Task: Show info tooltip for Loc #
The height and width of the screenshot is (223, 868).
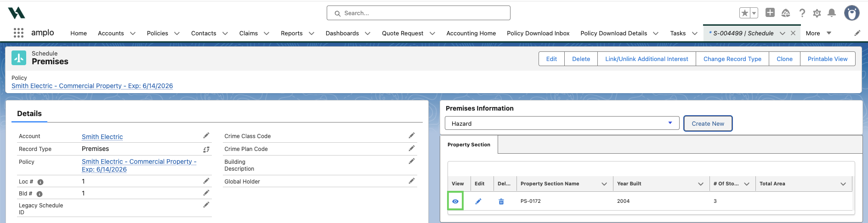Action: 40,182
